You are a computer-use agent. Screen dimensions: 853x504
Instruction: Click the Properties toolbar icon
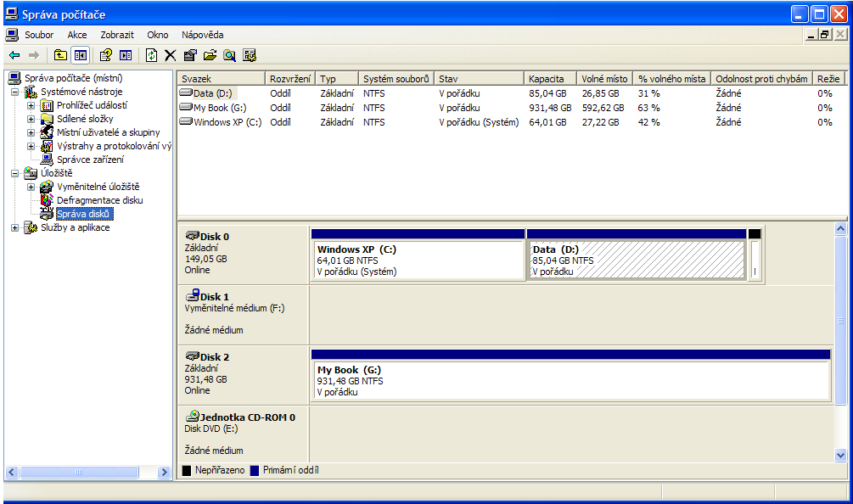190,55
